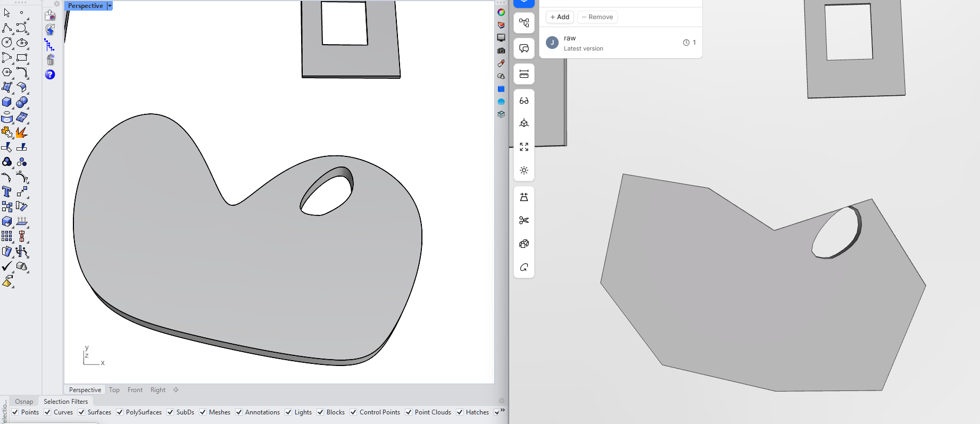This screenshot has width=980, height=424.
Task: Add a new viewport tab with plus
Action: tap(176, 390)
